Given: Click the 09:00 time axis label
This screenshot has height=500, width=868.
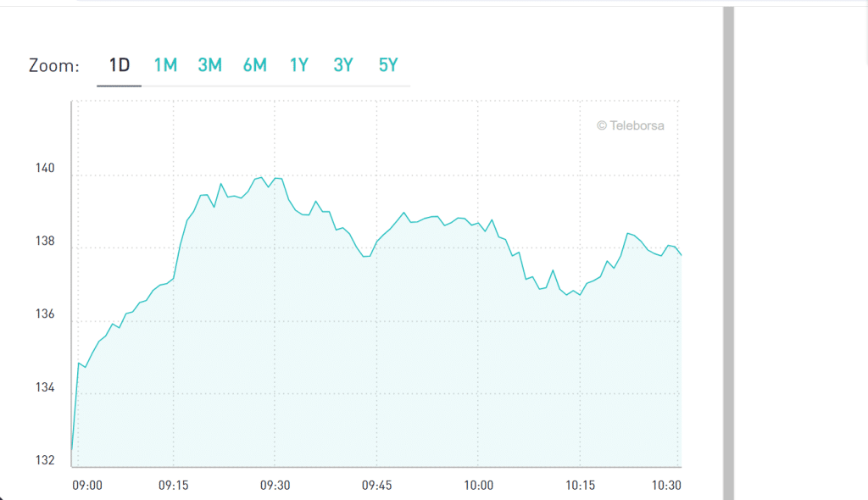Looking at the screenshot, I should pyautogui.click(x=89, y=485).
